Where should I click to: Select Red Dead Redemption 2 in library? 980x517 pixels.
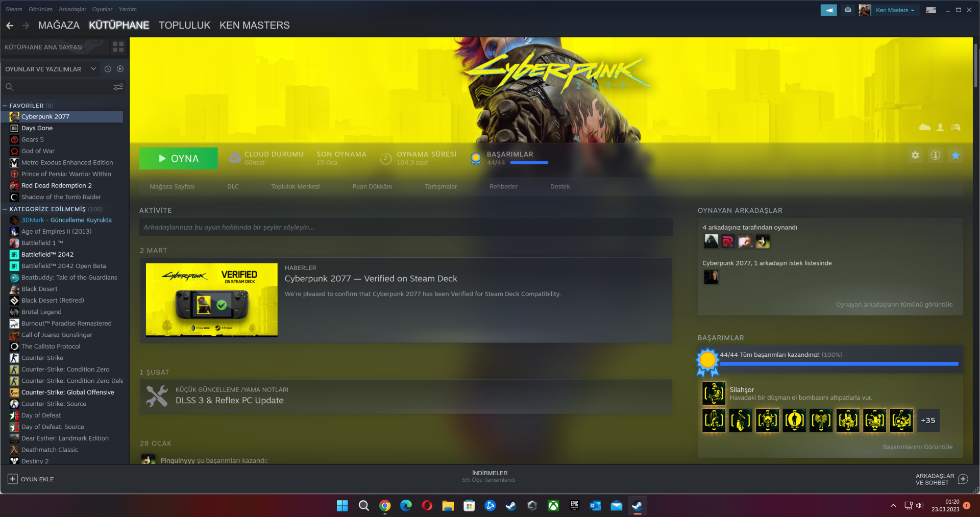[x=62, y=186]
